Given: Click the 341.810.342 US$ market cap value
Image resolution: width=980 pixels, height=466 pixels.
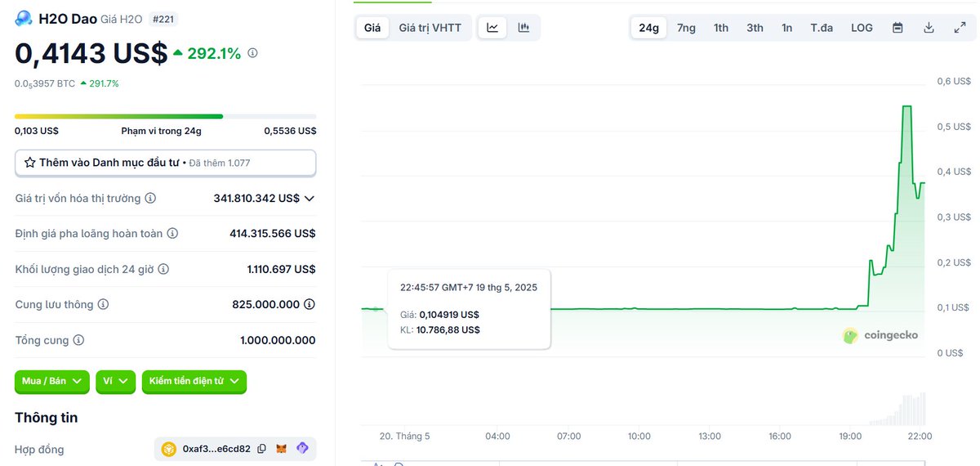Looking at the screenshot, I should click(256, 199).
